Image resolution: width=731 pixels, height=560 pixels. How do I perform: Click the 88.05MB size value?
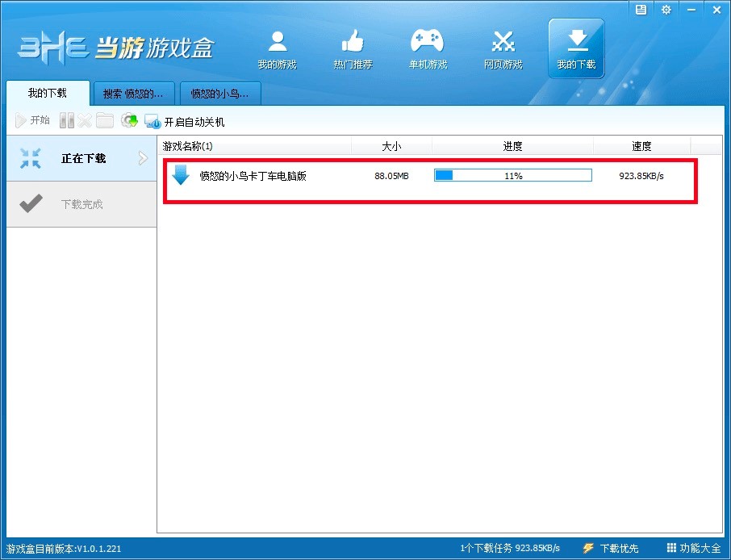click(391, 176)
